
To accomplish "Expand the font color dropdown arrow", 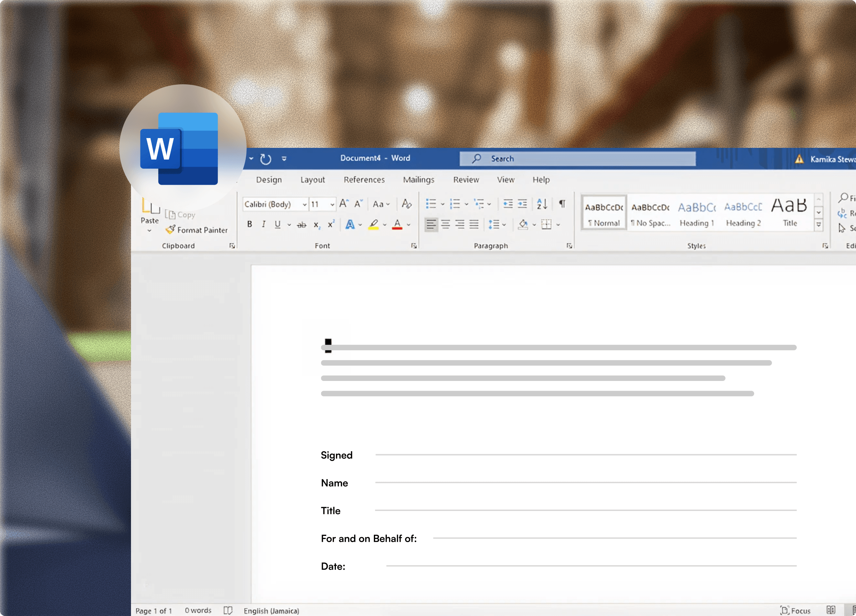I will (408, 225).
